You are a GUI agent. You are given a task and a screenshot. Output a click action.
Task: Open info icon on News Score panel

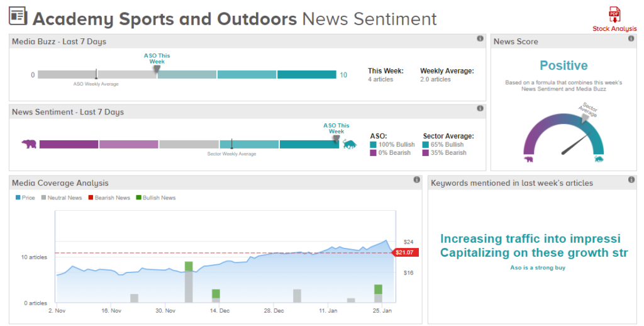coord(631,38)
